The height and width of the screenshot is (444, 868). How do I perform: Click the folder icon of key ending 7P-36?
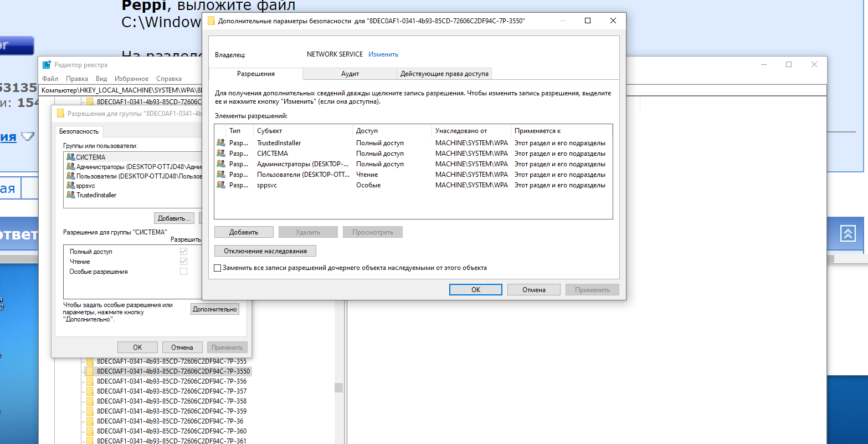[x=90, y=421]
